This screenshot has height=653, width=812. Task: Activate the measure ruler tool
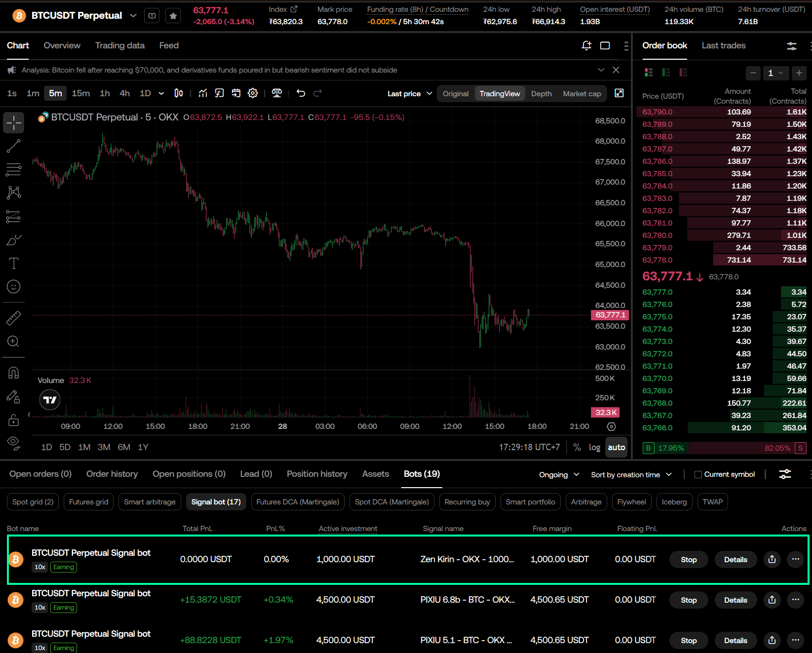(13, 317)
